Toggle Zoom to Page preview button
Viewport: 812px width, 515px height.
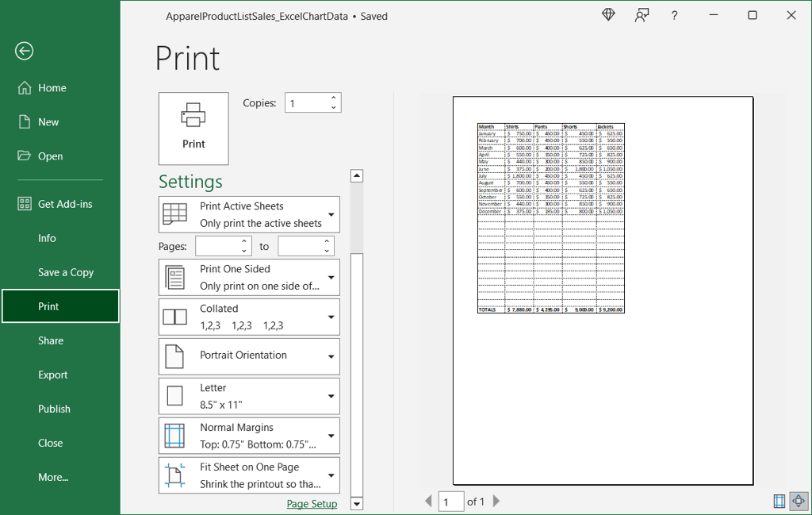799,501
